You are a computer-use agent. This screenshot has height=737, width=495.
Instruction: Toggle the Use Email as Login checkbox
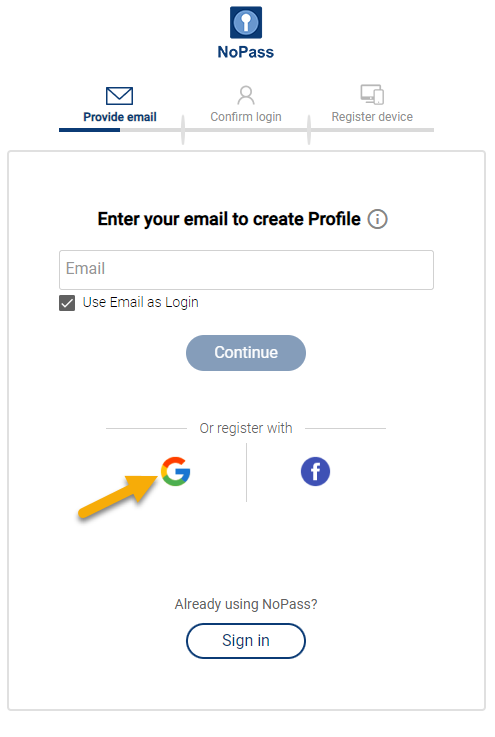click(67, 303)
